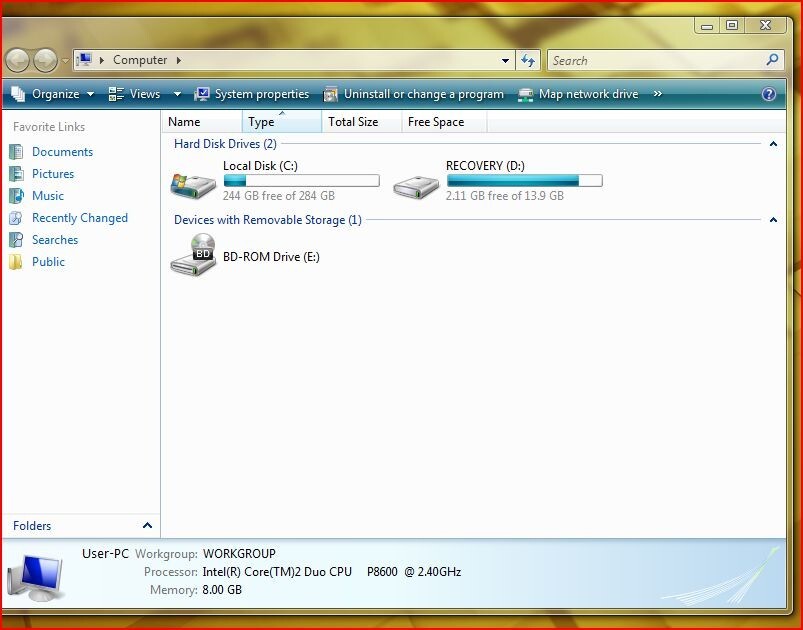Sort by the Total Size column
The image size is (803, 630).
(362, 122)
